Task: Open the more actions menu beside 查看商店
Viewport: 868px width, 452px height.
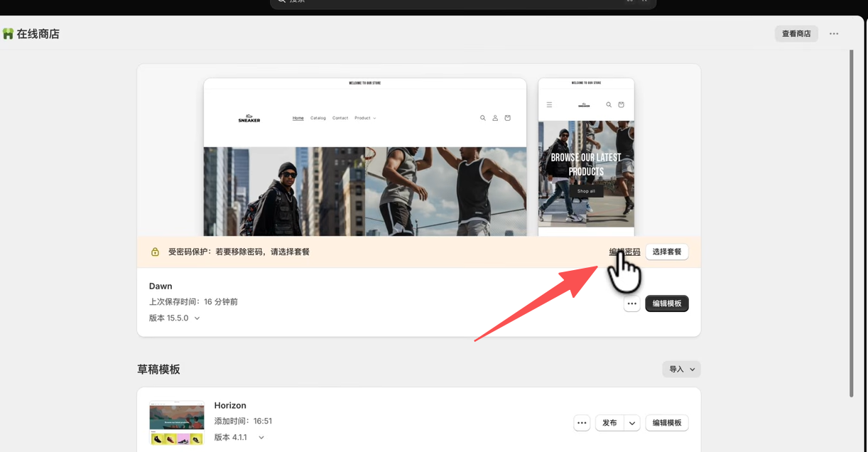Action: 834,33
